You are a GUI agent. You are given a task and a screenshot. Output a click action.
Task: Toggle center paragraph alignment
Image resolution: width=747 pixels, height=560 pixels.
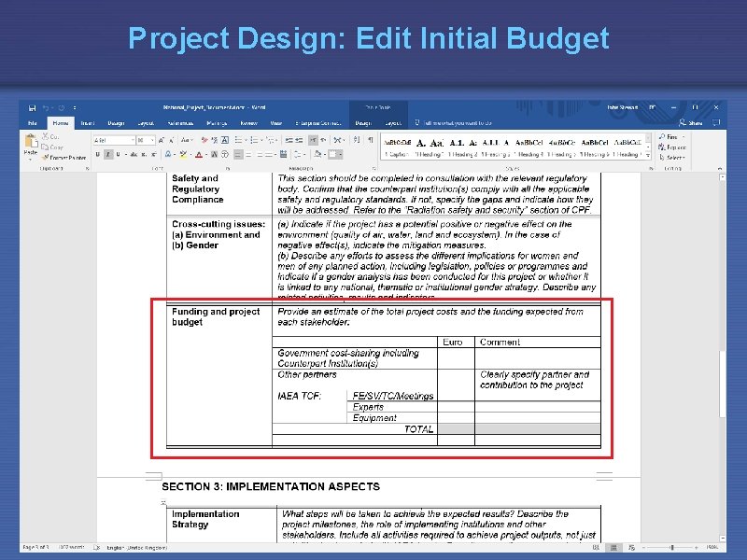point(248,155)
